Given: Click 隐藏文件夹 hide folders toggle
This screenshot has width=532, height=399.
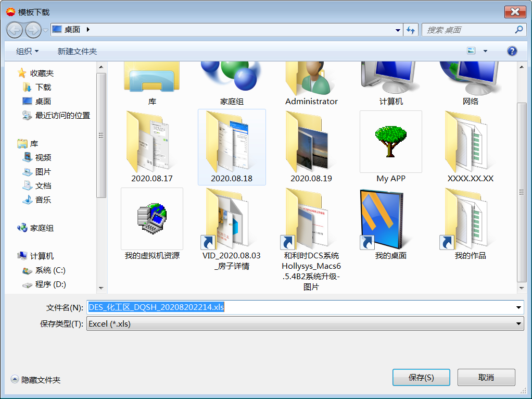Looking at the screenshot, I should point(35,380).
